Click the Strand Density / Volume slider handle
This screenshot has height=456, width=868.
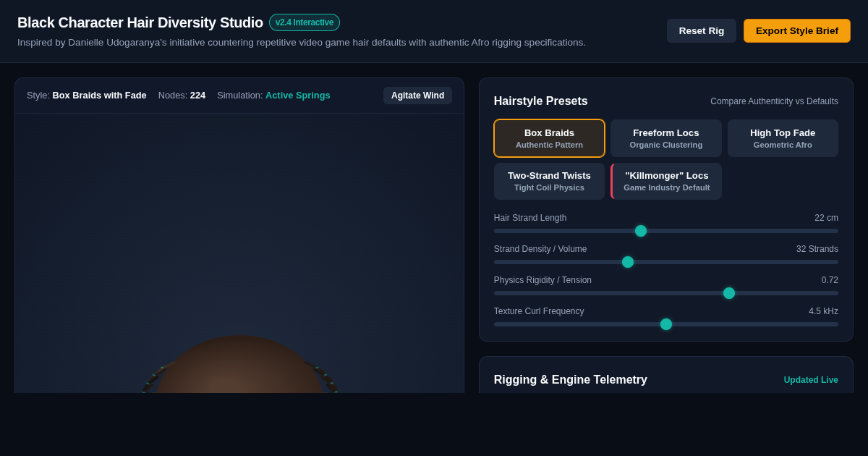628,262
